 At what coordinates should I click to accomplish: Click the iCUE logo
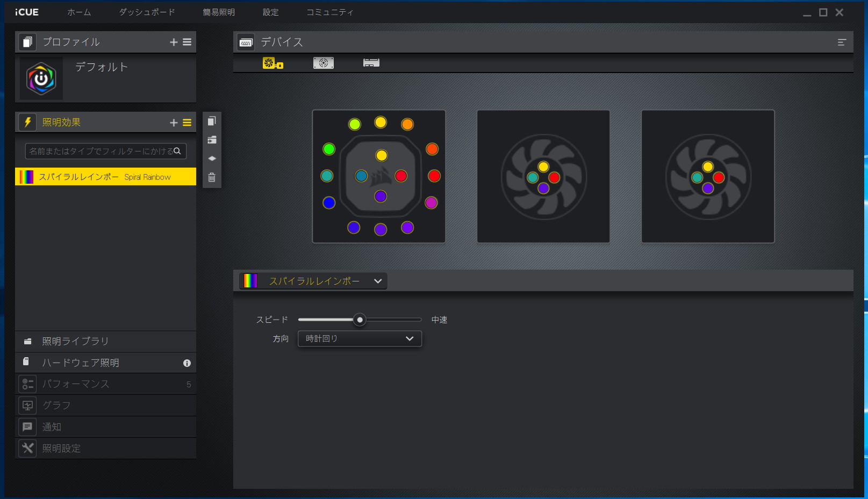pos(27,12)
